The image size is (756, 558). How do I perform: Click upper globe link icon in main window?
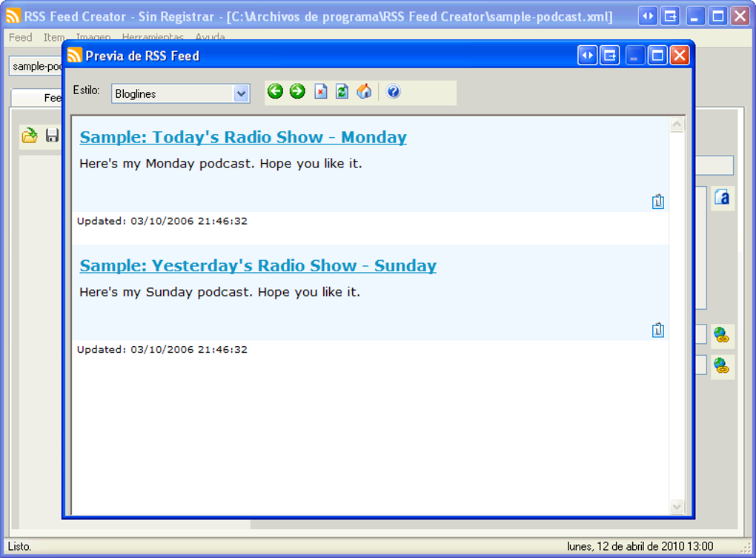(721, 335)
